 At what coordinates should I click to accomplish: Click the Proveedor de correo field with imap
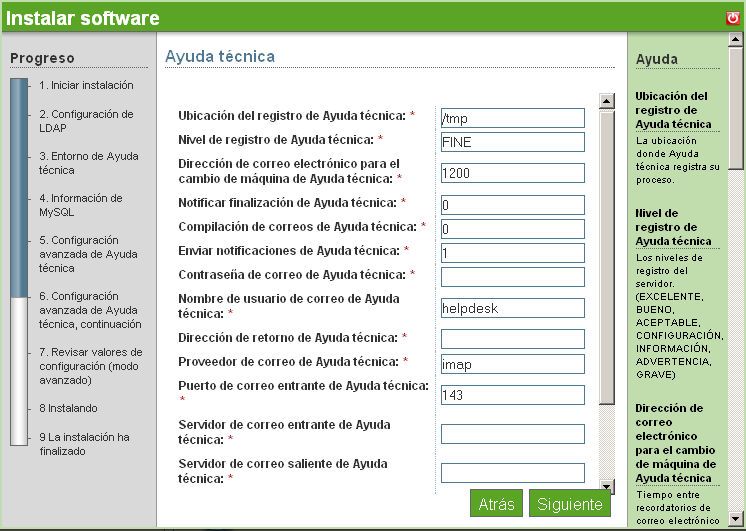point(512,364)
